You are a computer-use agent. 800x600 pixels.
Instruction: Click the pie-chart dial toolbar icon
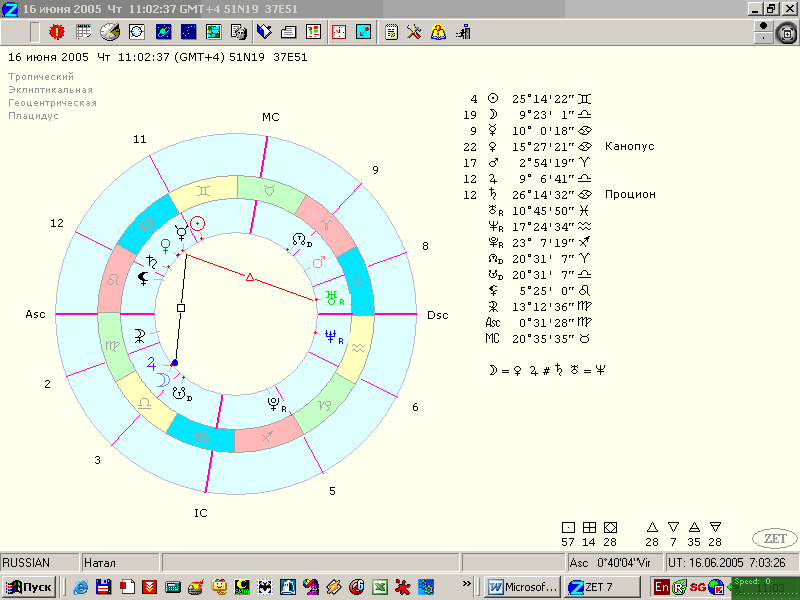click(110, 32)
